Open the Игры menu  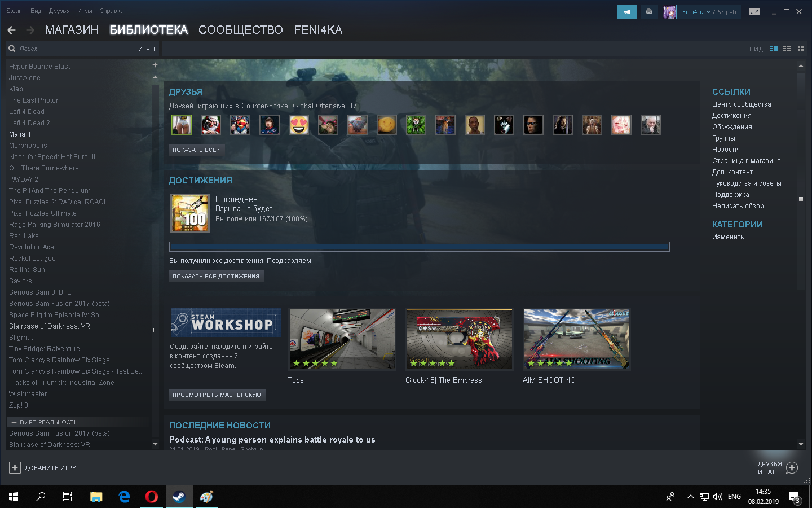85,11
